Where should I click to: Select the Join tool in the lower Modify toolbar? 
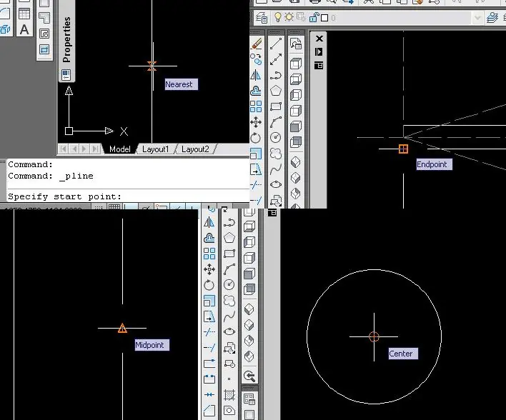click(x=209, y=394)
